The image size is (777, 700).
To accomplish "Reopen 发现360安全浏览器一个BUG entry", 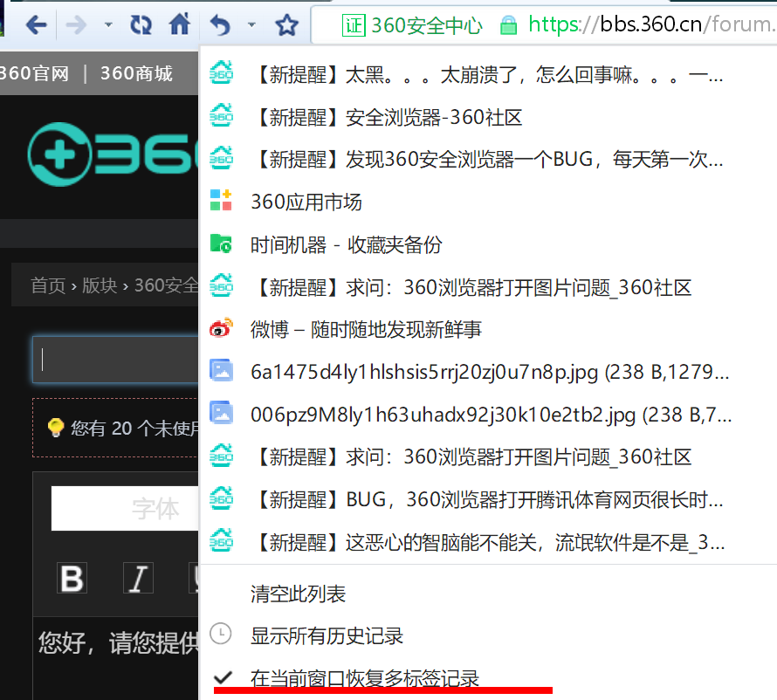I will (488, 160).
